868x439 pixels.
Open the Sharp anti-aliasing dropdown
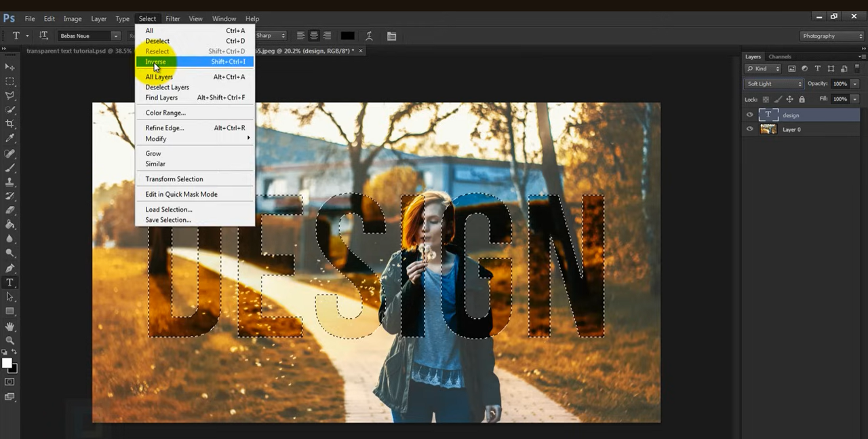[271, 36]
